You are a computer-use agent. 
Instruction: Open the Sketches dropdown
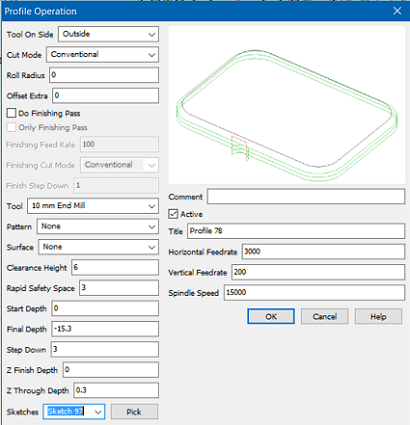pyautogui.click(x=74, y=412)
